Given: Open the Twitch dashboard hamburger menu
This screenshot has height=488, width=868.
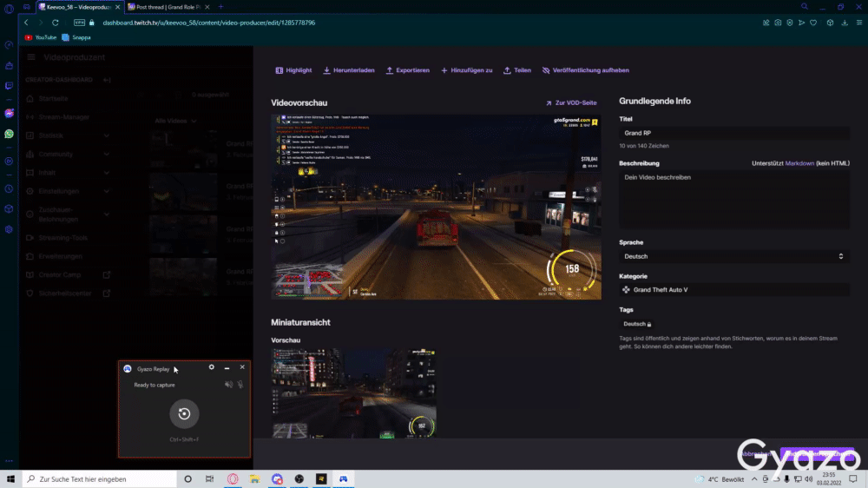Looking at the screenshot, I should click(x=31, y=57).
